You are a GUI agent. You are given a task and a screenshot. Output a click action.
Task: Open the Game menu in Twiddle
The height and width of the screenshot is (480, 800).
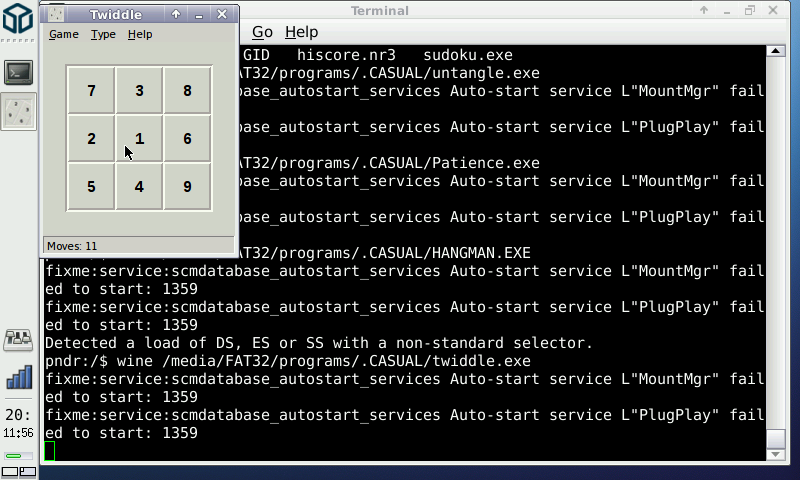[63, 34]
